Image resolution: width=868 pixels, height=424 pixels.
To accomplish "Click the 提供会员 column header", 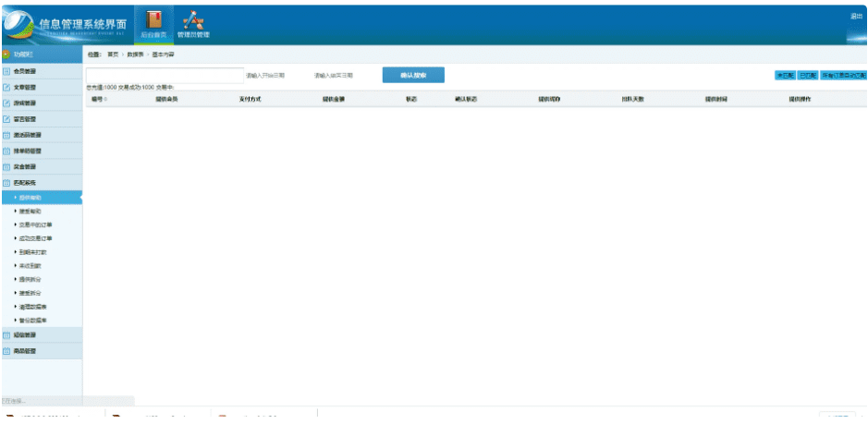I will [x=166, y=99].
